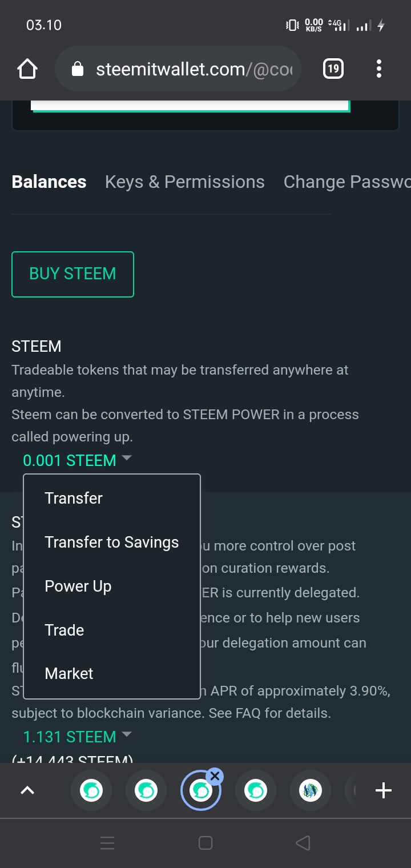411x868 pixels.
Task: Switch to the first Steemit tab thumbnail
Action: (x=91, y=791)
